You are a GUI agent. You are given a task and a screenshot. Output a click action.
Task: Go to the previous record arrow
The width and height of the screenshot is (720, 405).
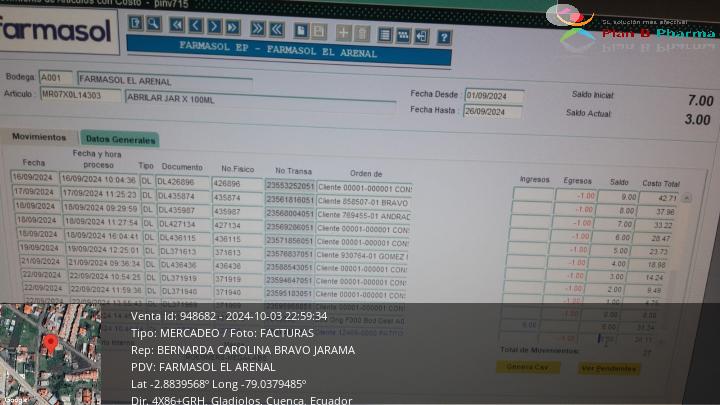(x=196, y=26)
